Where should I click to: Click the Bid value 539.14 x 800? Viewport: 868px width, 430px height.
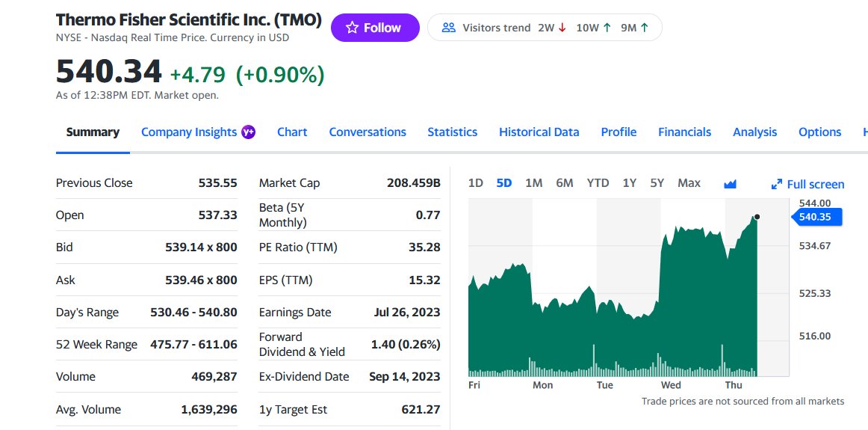pos(202,247)
